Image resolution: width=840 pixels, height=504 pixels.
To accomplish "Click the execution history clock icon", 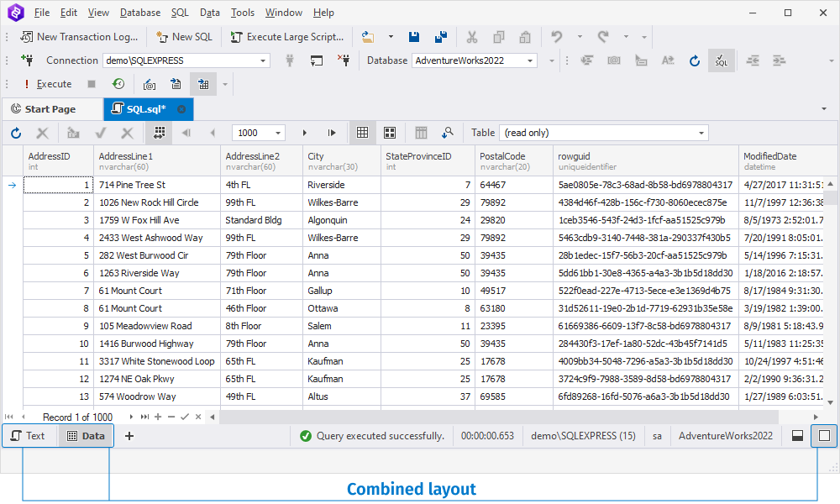I will [118, 84].
